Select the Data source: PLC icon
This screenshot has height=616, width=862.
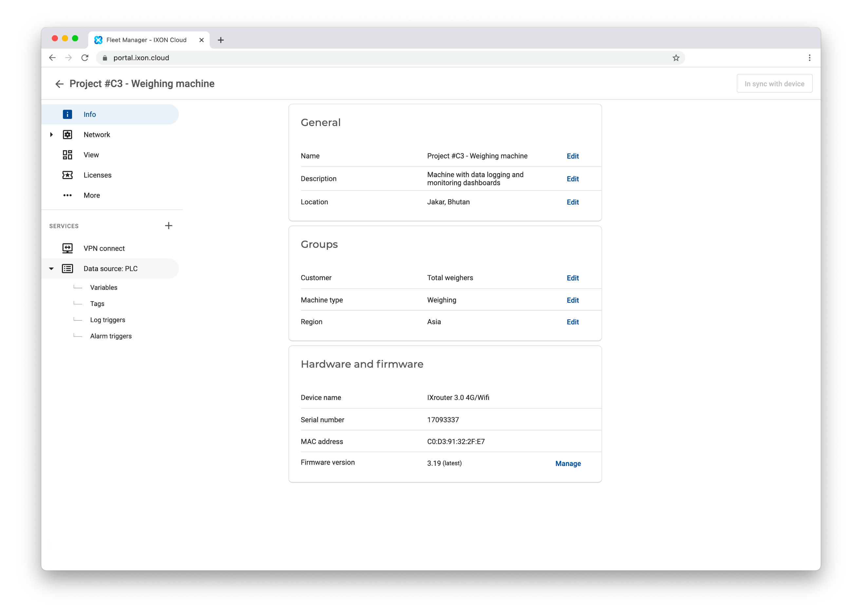point(67,268)
